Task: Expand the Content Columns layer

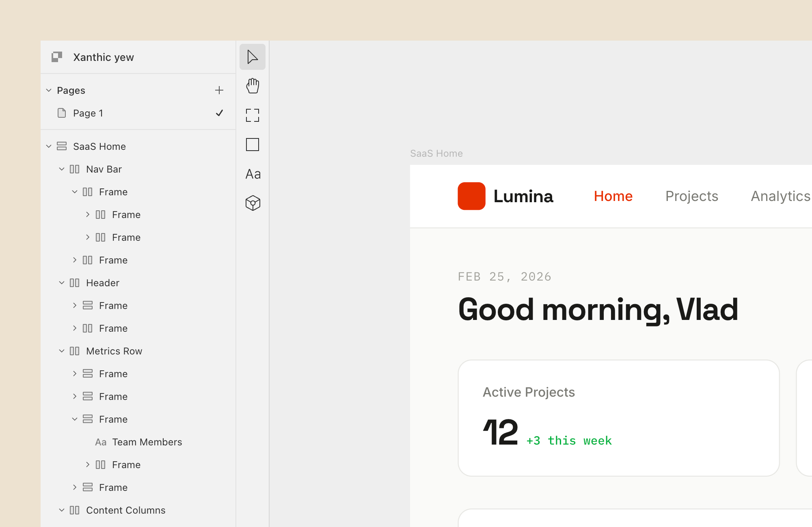Action: pyautogui.click(x=62, y=510)
